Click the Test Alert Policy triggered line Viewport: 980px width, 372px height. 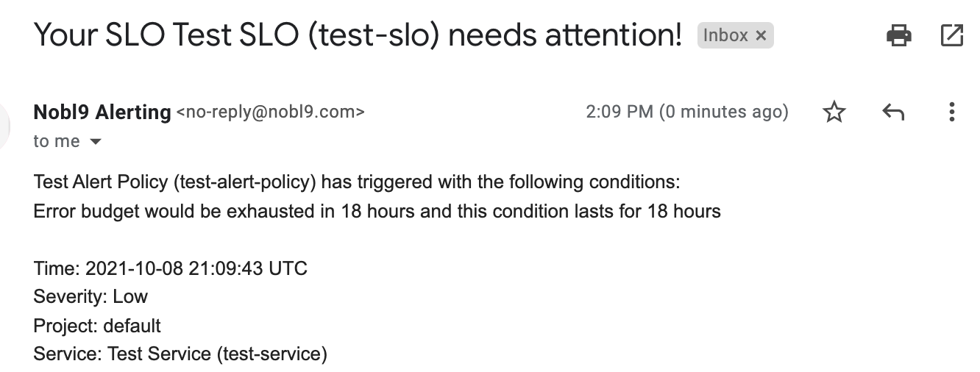(x=357, y=182)
